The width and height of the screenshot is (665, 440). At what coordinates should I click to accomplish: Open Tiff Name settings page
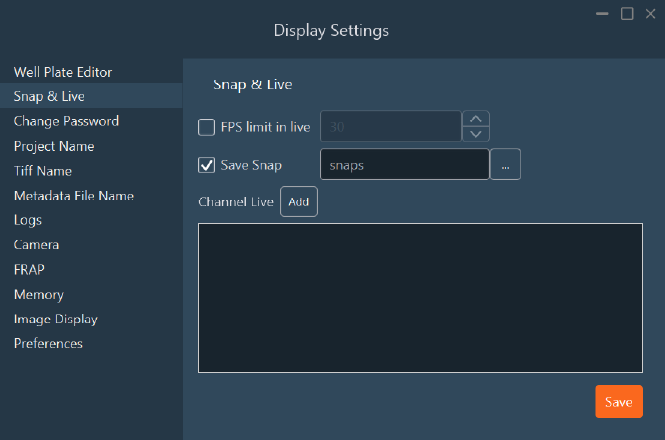coord(43,171)
